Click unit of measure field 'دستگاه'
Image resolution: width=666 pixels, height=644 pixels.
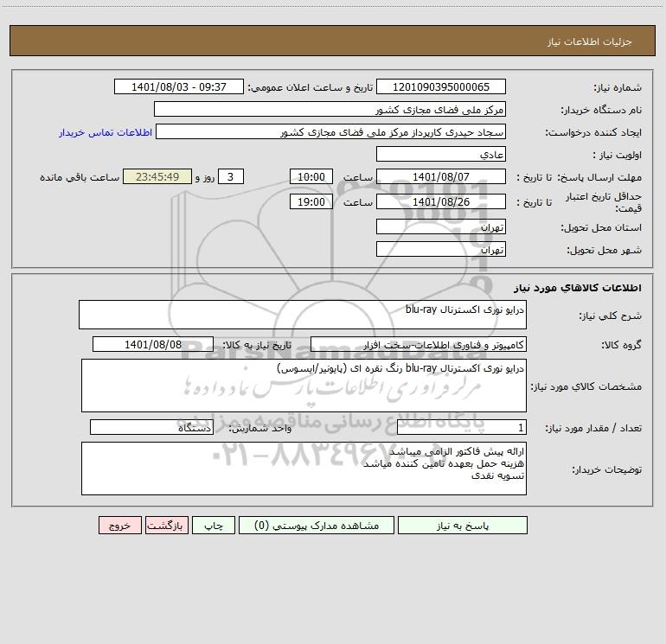pos(151,427)
